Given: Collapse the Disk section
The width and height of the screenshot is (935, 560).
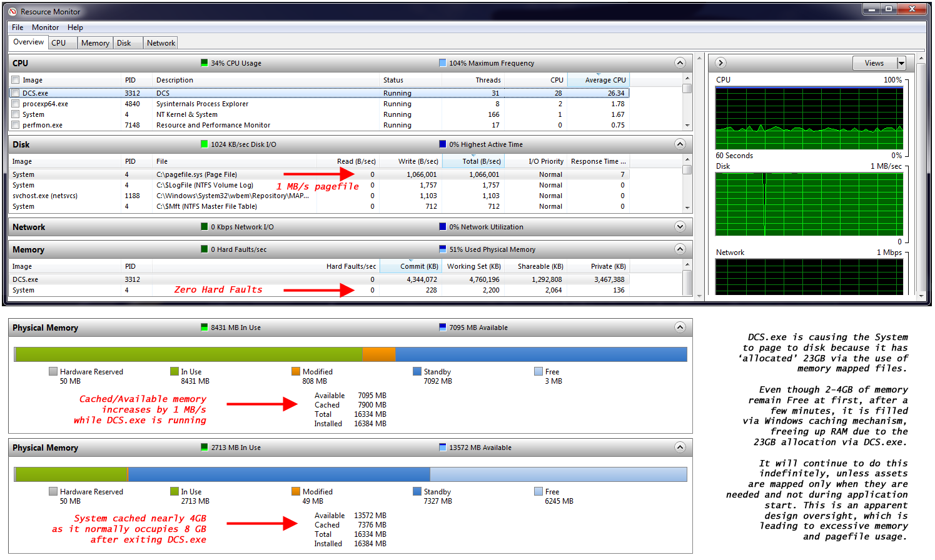Looking at the screenshot, I should pos(680,144).
